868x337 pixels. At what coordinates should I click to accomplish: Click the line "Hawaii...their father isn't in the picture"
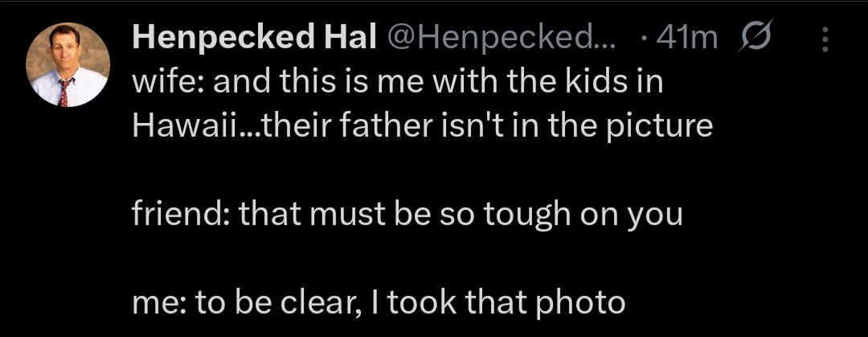tap(422, 127)
